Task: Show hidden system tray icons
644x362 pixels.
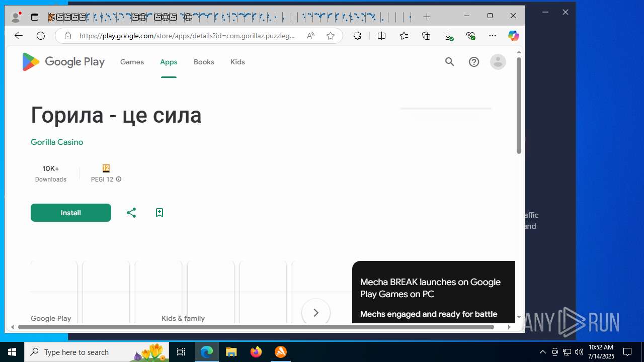Action: pyautogui.click(x=542, y=352)
